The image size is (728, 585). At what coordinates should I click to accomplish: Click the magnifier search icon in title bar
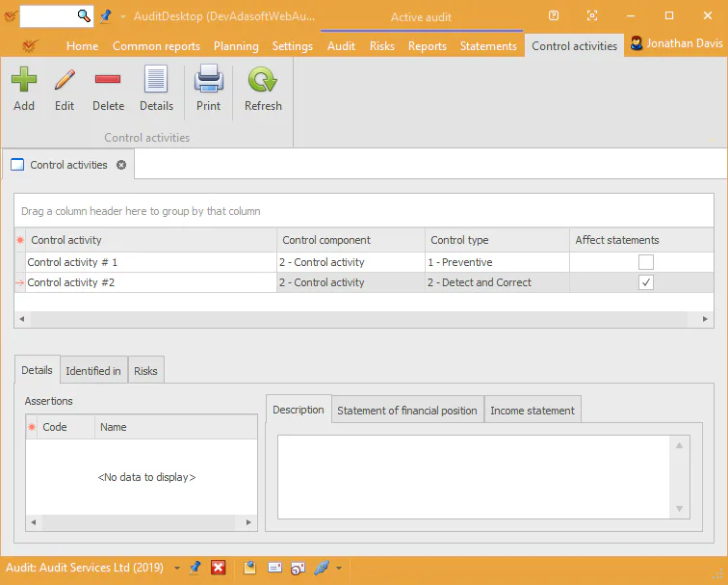(84, 15)
